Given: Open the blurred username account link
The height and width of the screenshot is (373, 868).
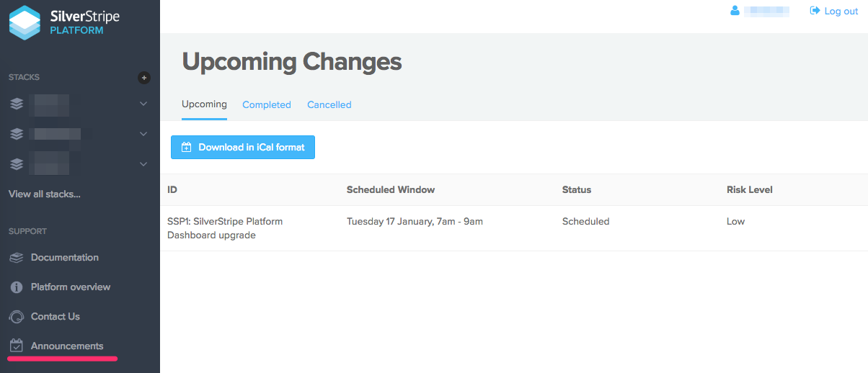Looking at the screenshot, I should tap(766, 11).
